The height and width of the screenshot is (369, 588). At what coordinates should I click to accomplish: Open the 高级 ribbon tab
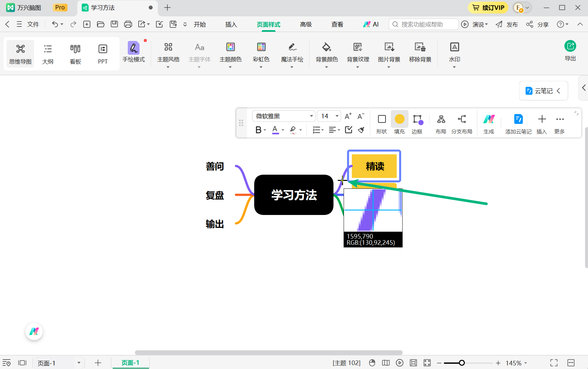click(x=306, y=25)
